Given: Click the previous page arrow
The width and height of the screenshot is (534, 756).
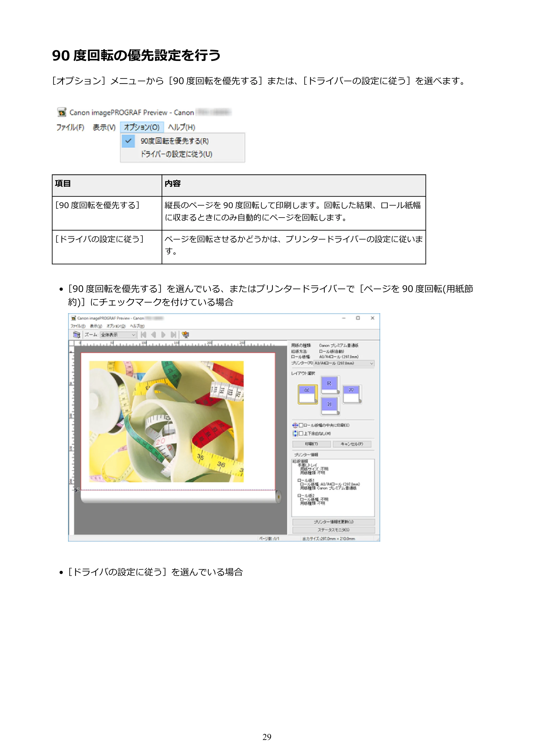Looking at the screenshot, I should click(153, 335).
